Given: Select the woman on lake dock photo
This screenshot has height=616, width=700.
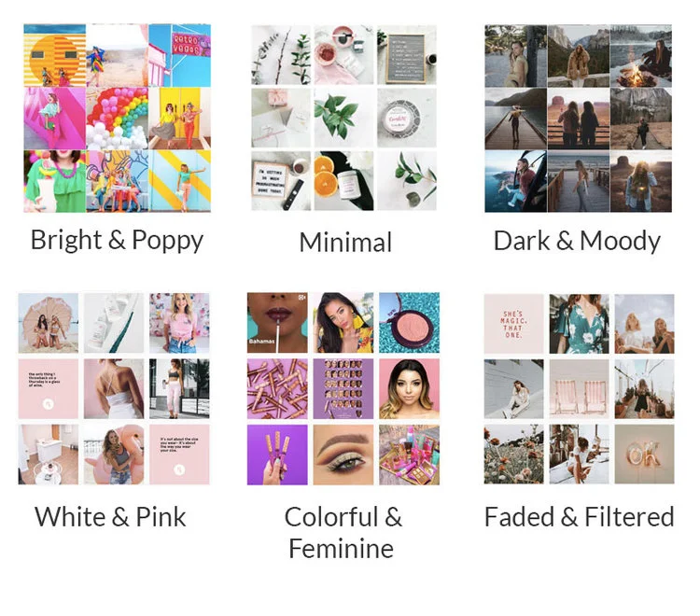Looking at the screenshot, I should click(515, 119).
